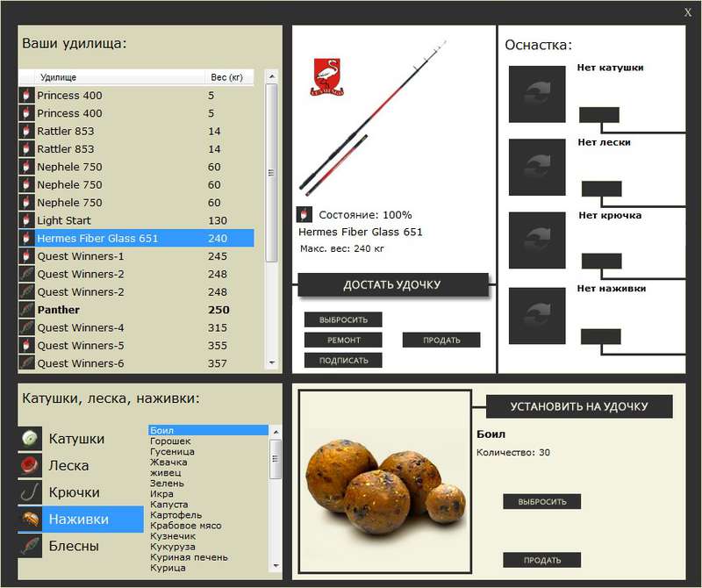Image resolution: width=702 pixels, height=588 pixels.
Task: Click the lure icon of Panther row
Action: coord(26,310)
